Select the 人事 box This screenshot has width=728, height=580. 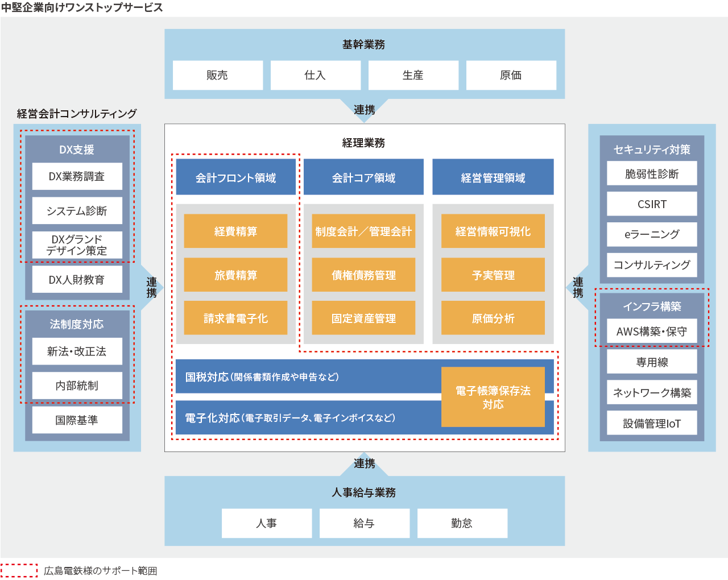pyautogui.click(x=267, y=523)
